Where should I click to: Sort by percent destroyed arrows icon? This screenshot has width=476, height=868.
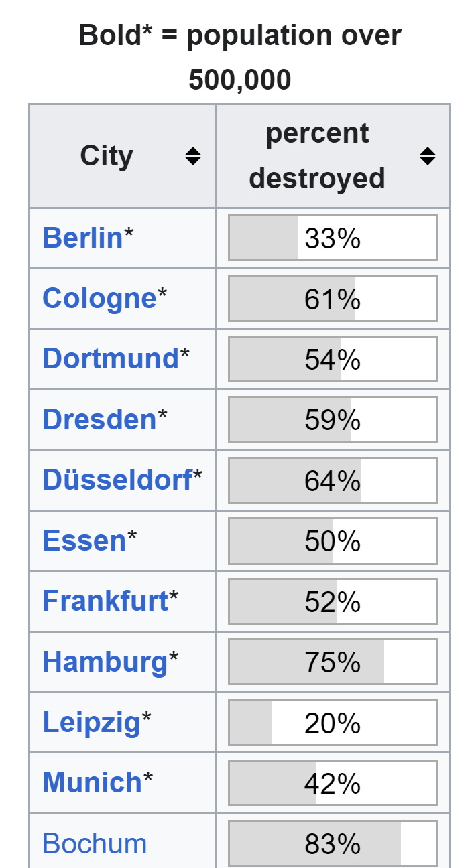tap(427, 156)
